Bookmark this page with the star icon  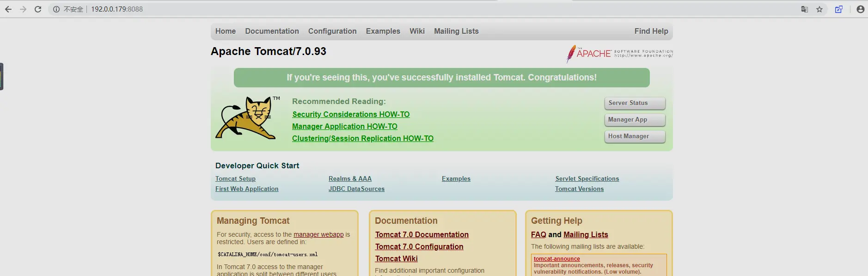[x=819, y=9]
